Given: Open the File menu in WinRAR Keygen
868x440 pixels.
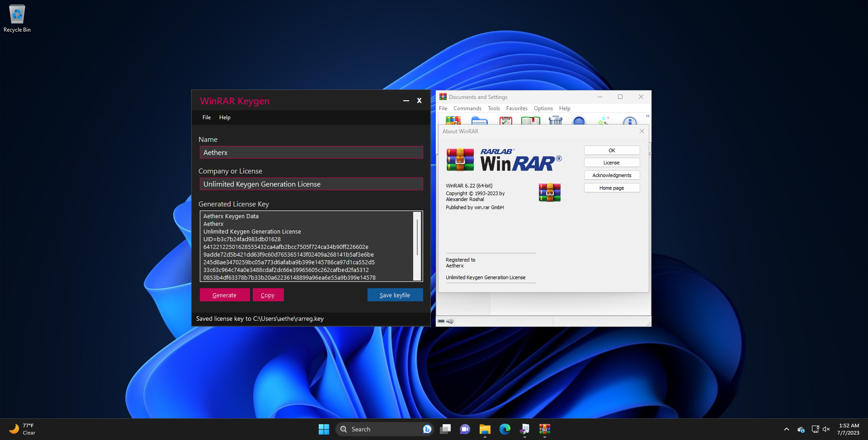Looking at the screenshot, I should tap(207, 117).
